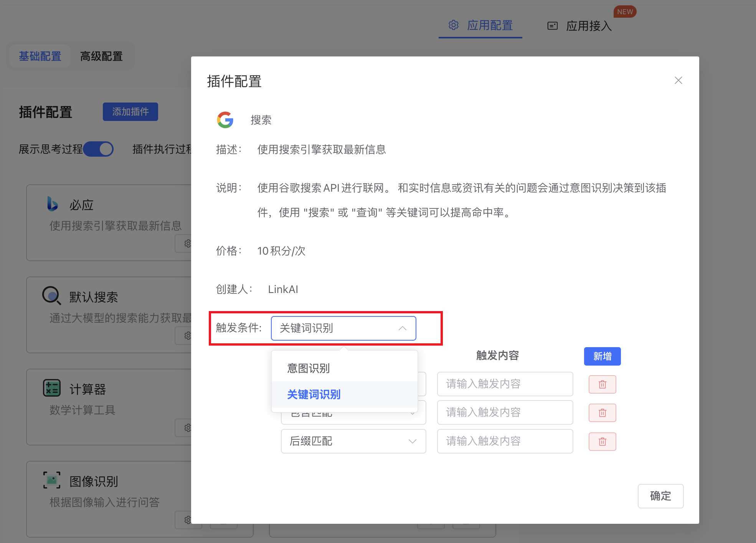
Task: Click the third 请输入触发内容 input field
Action: (x=505, y=441)
